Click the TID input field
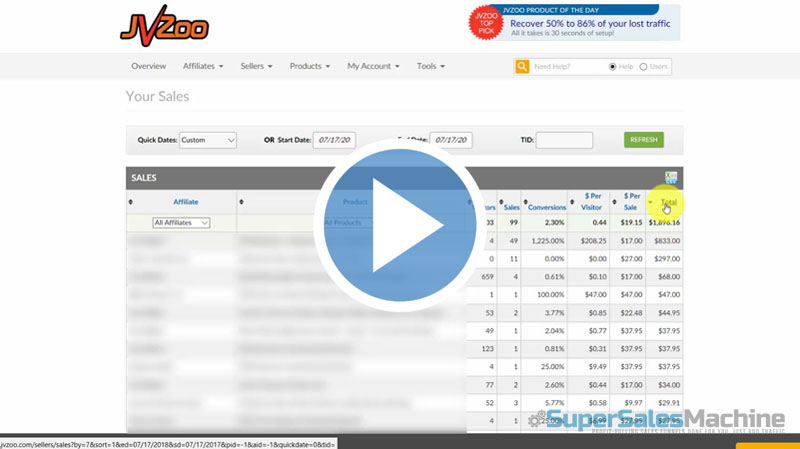 pyautogui.click(x=564, y=140)
